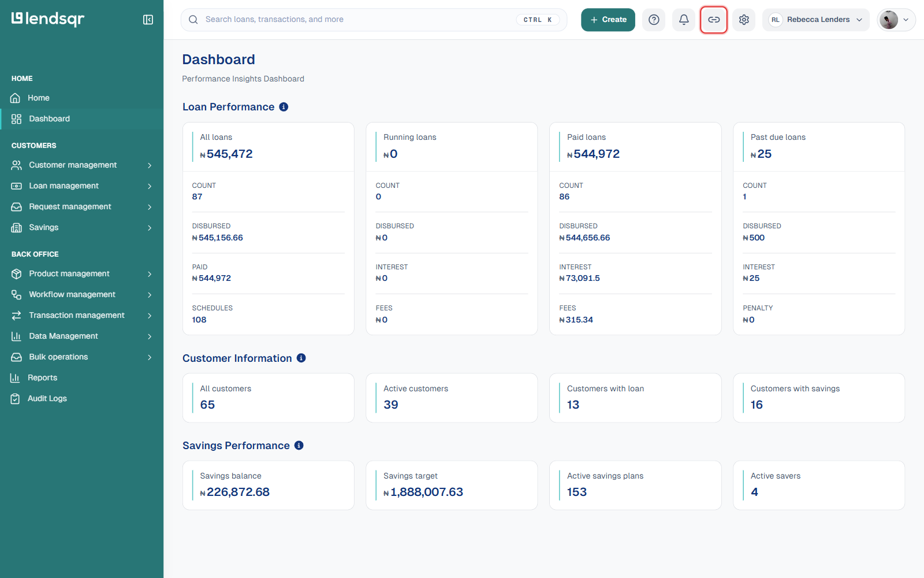Open the settings gear icon

point(744,20)
